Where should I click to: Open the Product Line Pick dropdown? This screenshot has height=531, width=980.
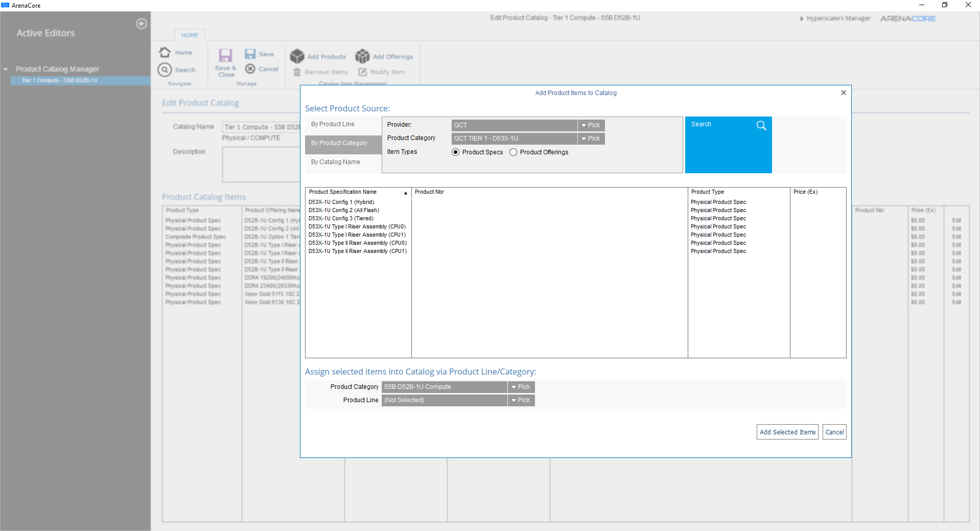[x=521, y=400]
